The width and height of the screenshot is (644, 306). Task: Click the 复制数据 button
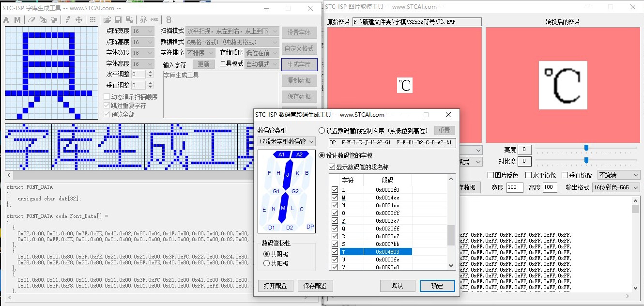point(299,80)
